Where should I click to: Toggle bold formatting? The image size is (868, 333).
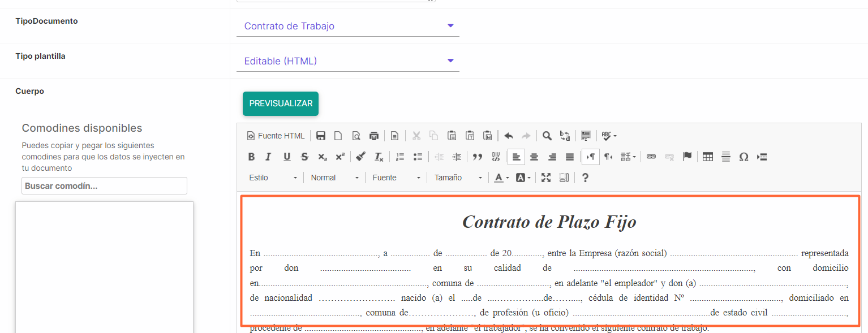point(252,157)
